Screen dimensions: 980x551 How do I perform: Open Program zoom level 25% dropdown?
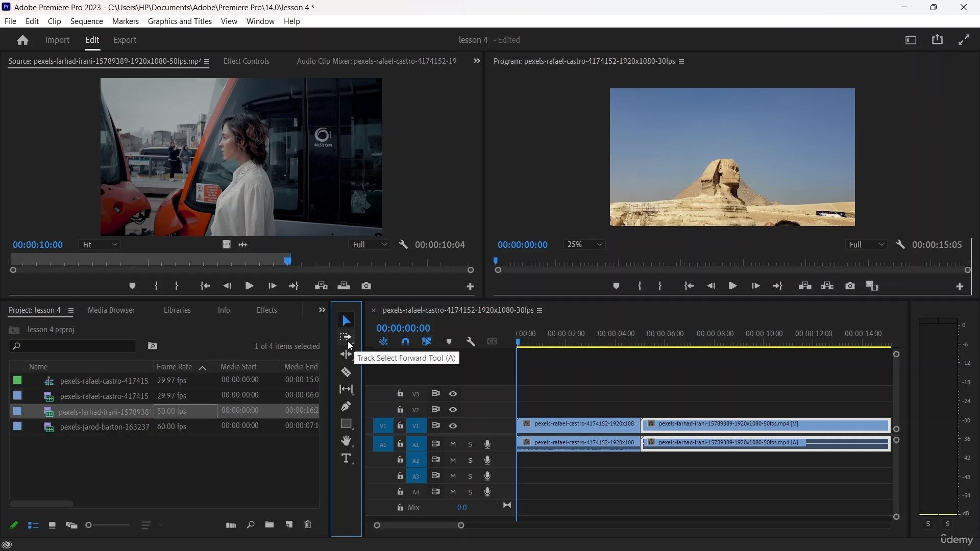[584, 245]
